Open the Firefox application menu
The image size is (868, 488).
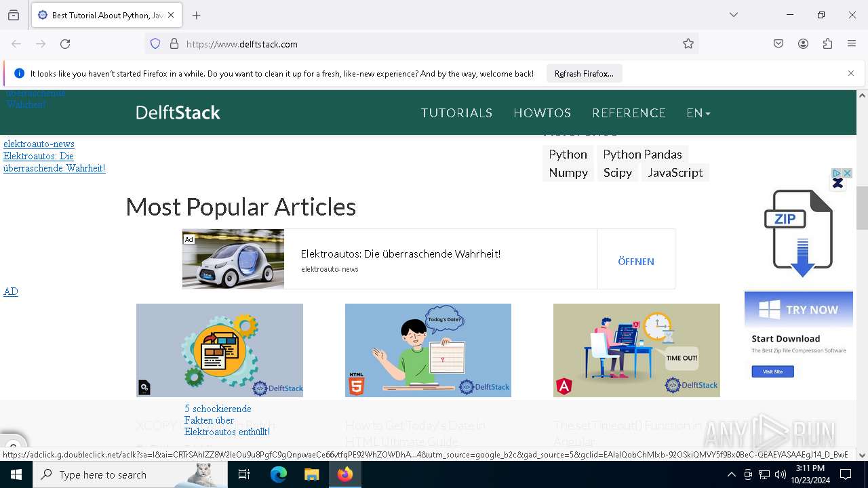(852, 44)
